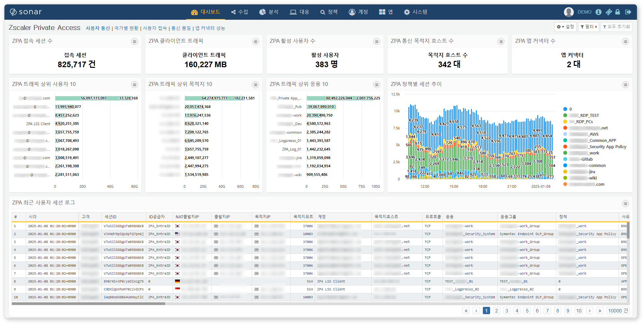Open the 설정 dropdown
644x325 pixels.
(x=566, y=27)
